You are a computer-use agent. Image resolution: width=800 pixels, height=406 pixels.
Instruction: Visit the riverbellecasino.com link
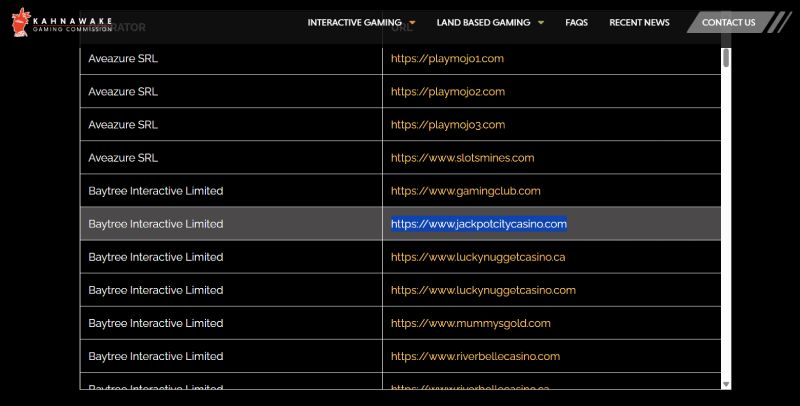tap(475, 357)
